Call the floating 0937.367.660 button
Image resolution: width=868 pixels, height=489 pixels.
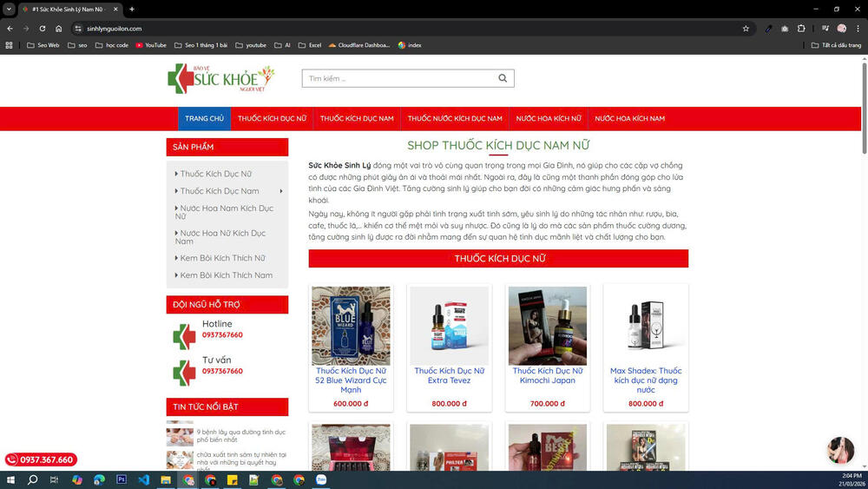(x=41, y=459)
